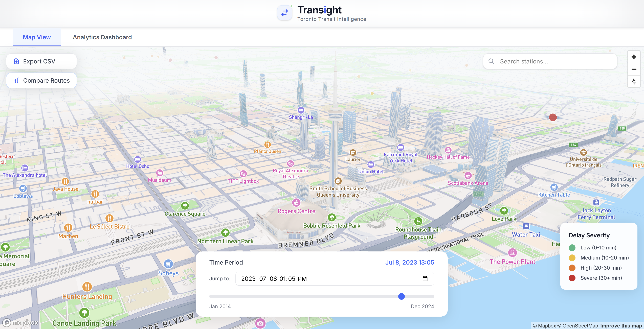644x329 pixels.
Task: Click the red severe delay station marker
Action: [553, 117]
